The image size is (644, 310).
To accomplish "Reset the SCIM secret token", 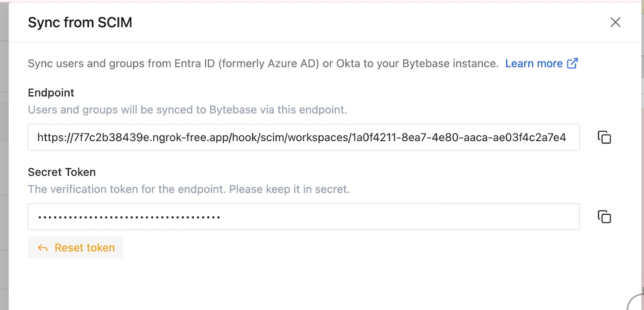I will 75,248.
